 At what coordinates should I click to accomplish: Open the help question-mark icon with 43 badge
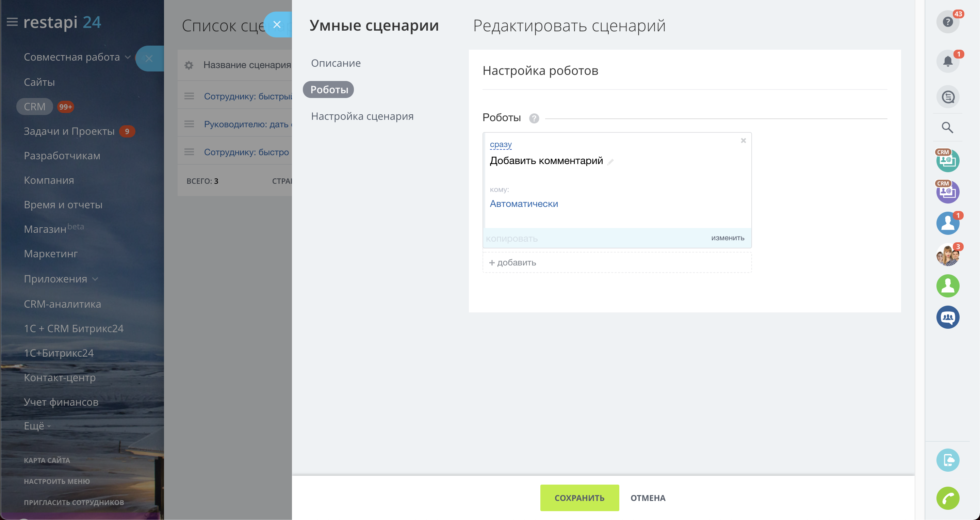[x=947, y=22]
